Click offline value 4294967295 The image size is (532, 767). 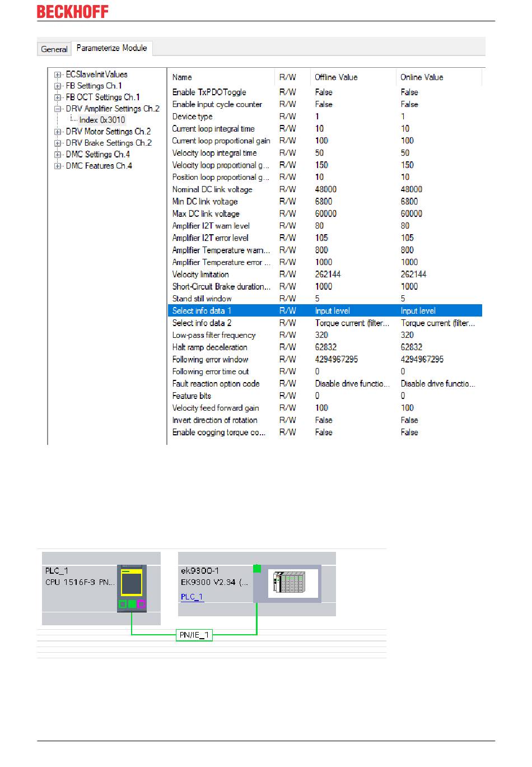[336, 360]
